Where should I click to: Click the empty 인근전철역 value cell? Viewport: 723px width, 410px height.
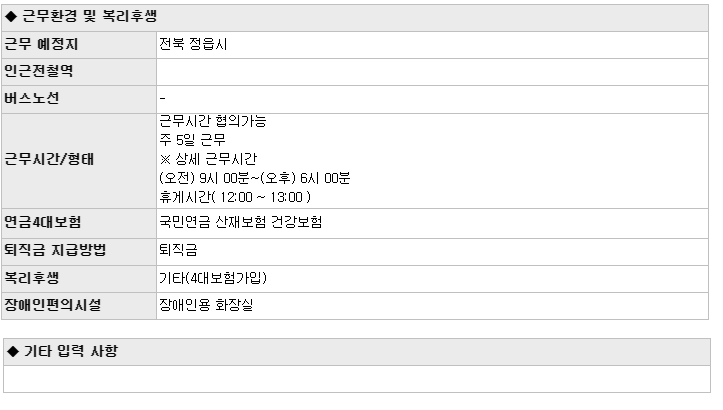[x=432, y=71]
